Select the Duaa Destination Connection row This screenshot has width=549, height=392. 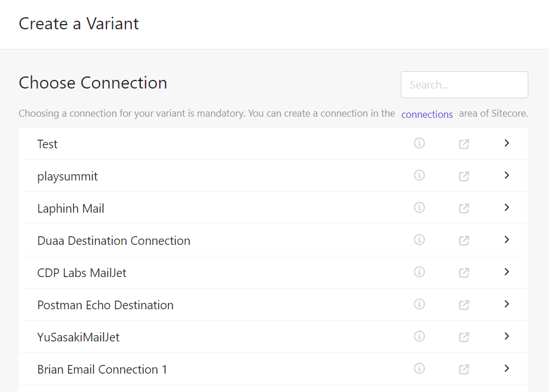tap(273, 240)
